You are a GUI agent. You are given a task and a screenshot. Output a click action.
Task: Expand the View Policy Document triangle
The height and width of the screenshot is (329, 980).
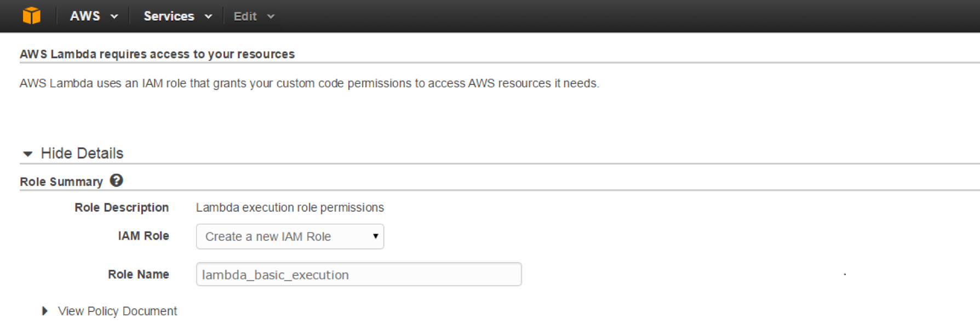45,311
